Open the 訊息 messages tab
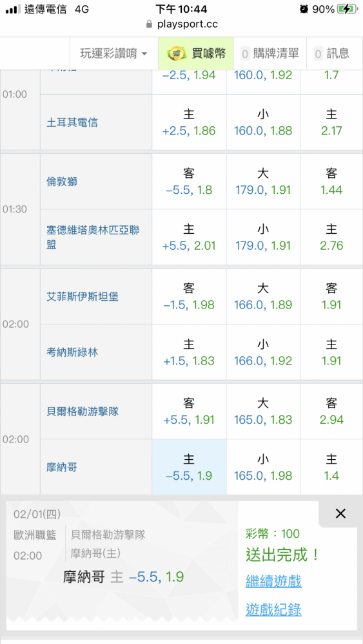The width and height of the screenshot is (363, 644). pos(332,53)
